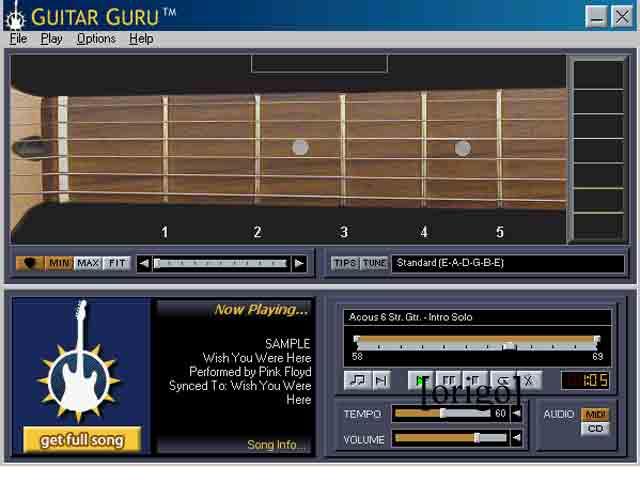This screenshot has width=640, height=480.
Task: Click the 1:05 elapsed time display
Action: [585, 380]
